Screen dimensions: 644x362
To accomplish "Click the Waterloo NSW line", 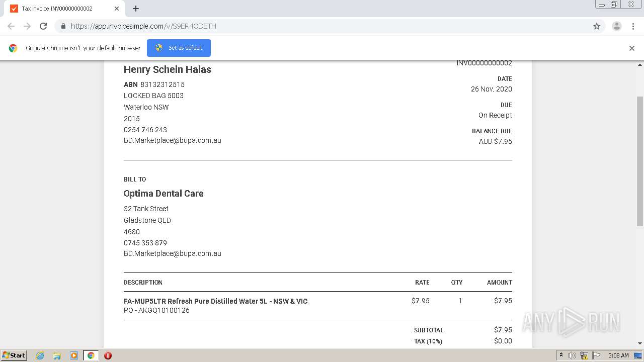I will (x=146, y=107).
